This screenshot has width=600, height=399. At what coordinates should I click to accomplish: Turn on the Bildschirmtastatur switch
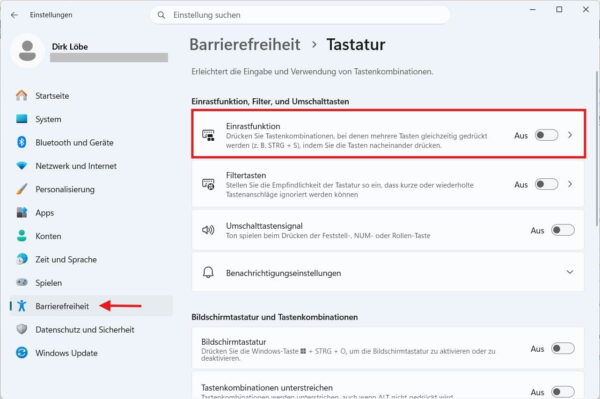pyautogui.click(x=562, y=348)
